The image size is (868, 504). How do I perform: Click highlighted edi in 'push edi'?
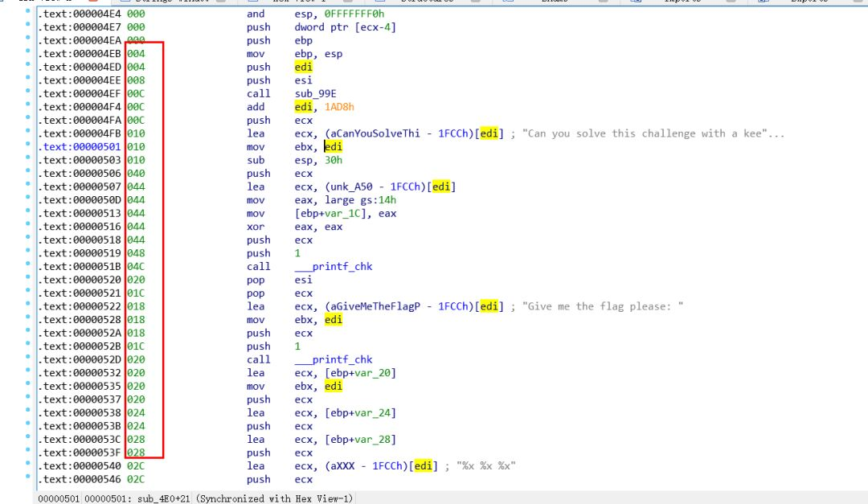(x=303, y=67)
